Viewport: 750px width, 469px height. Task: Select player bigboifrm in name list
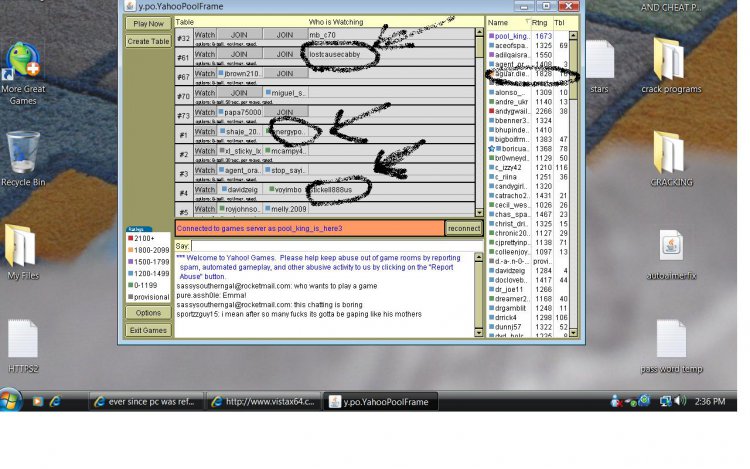click(x=512, y=139)
